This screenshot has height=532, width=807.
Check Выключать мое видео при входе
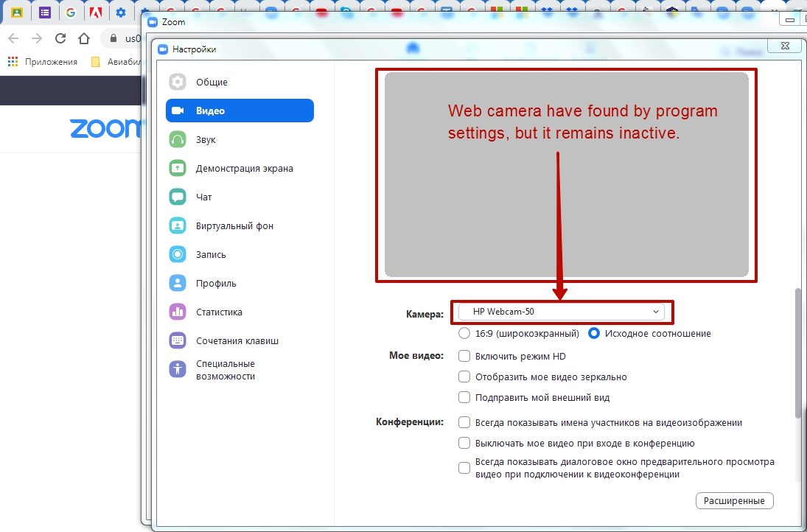[x=464, y=443]
